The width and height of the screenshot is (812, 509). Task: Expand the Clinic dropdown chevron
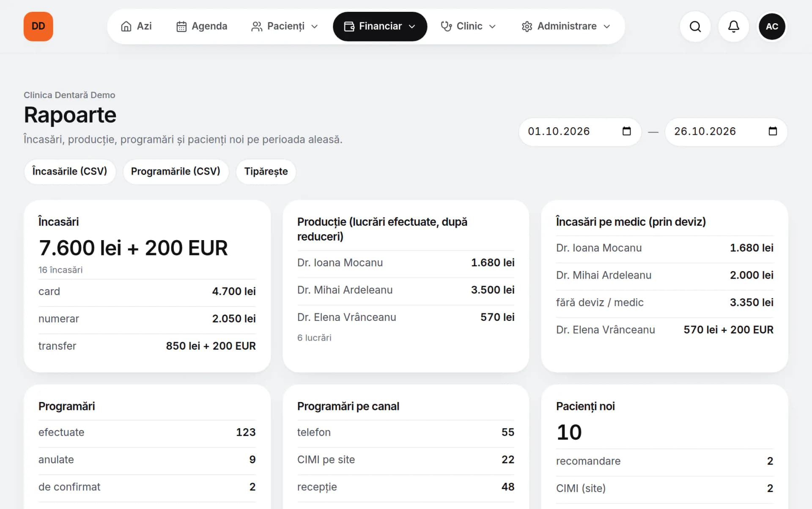[x=492, y=27]
